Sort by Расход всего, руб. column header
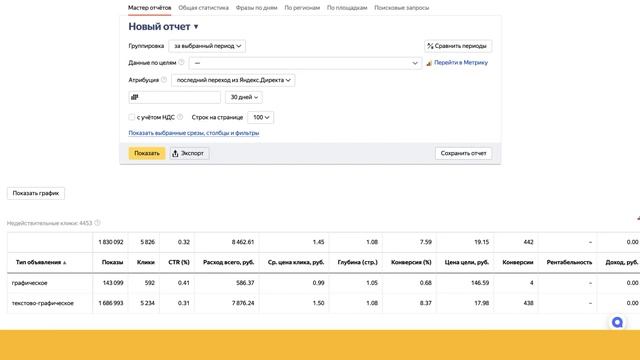 229,262
